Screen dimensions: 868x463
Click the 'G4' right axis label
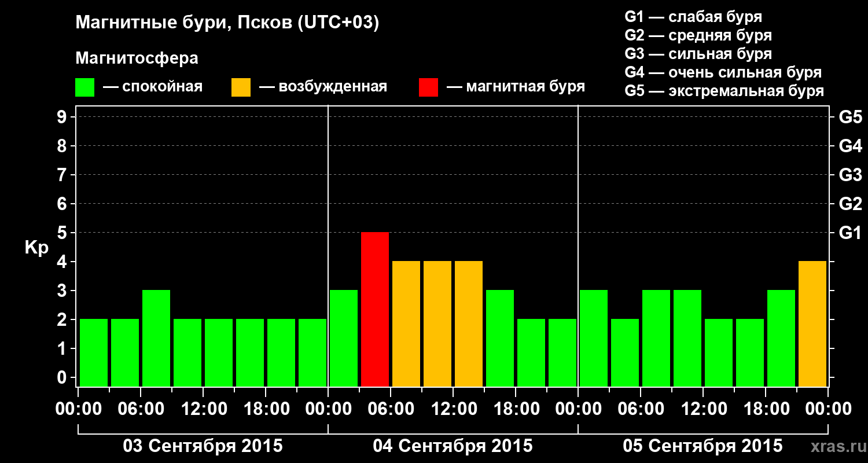pos(851,146)
